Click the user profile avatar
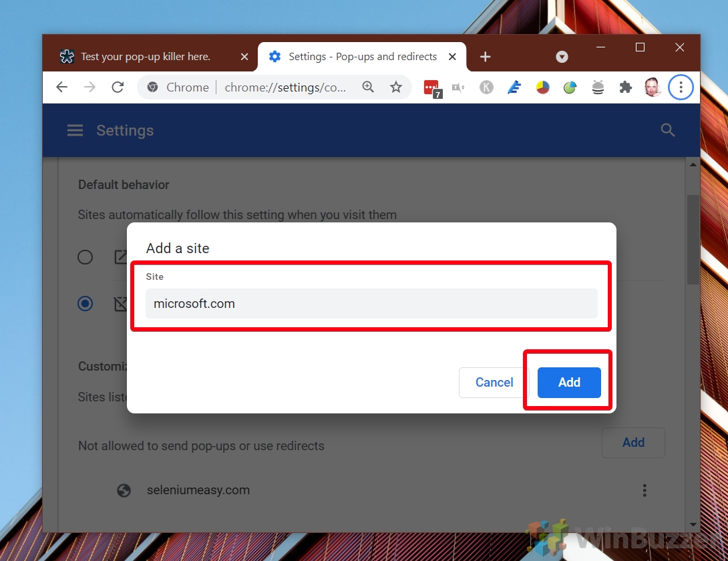728x561 pixels. coord(653,87)
